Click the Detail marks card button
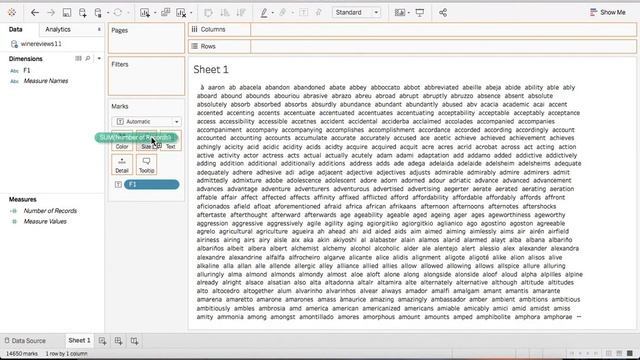The width and height of the screenshot is (640, 360). [x=122, y=165]
